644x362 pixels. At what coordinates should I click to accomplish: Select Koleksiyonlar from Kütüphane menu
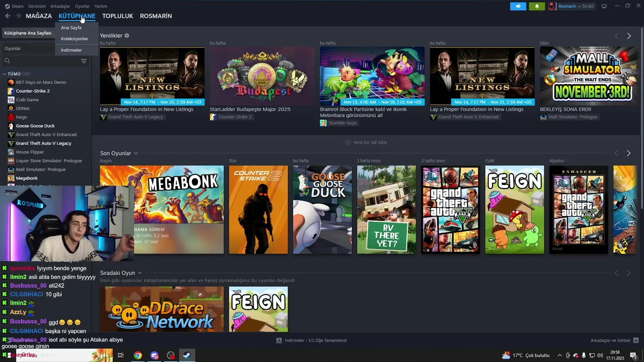tap(74, 39)
